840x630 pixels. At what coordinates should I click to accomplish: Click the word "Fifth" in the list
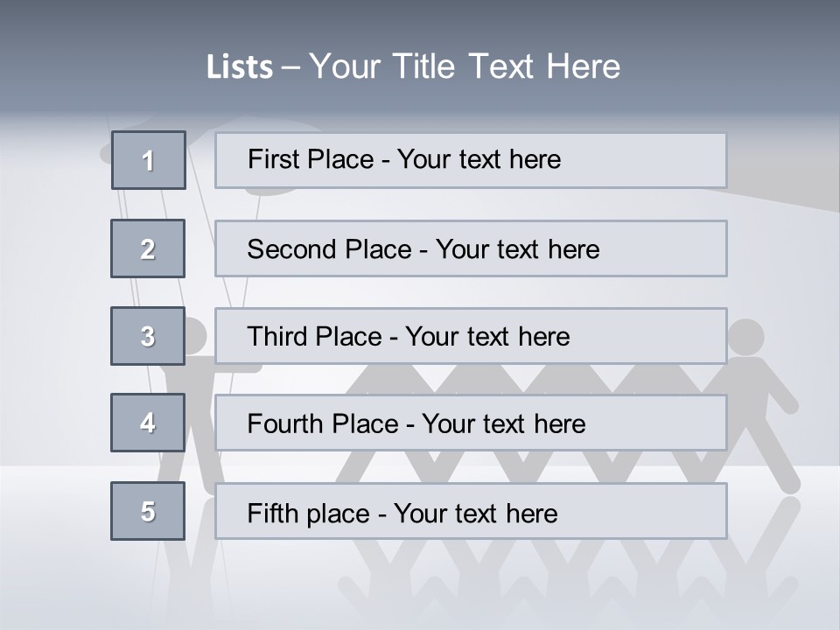[x=274, y=513]
